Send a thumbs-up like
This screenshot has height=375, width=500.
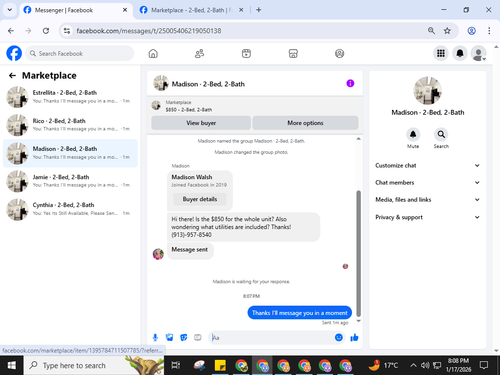pyautogui.click(x=354, y=337)
